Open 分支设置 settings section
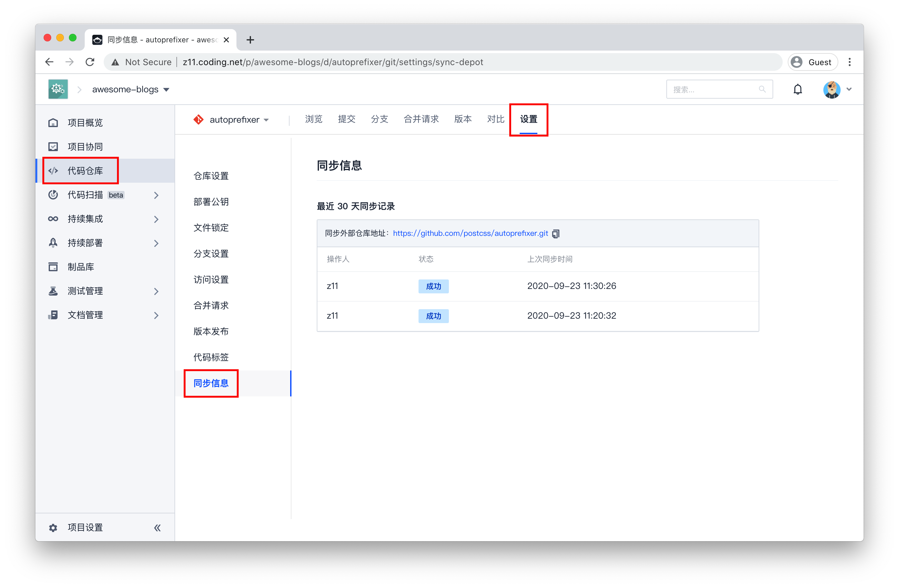Screen dimensions: 899x588 coord(211,254)
